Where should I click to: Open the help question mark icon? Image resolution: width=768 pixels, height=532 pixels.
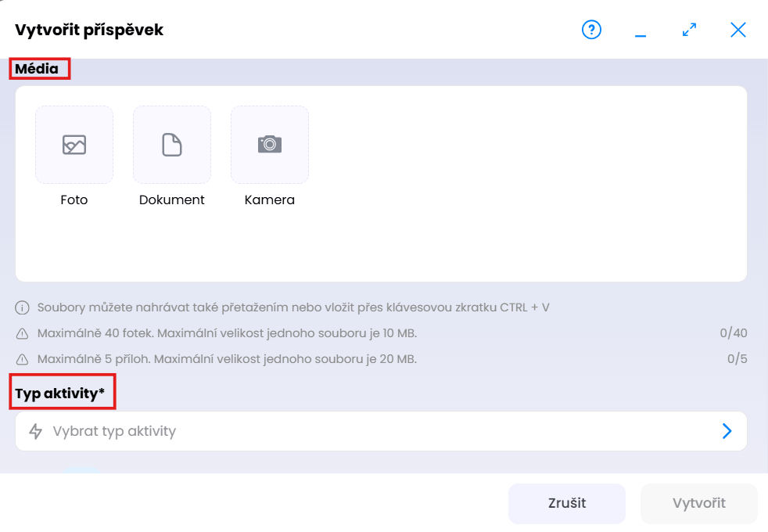point(592,31)
